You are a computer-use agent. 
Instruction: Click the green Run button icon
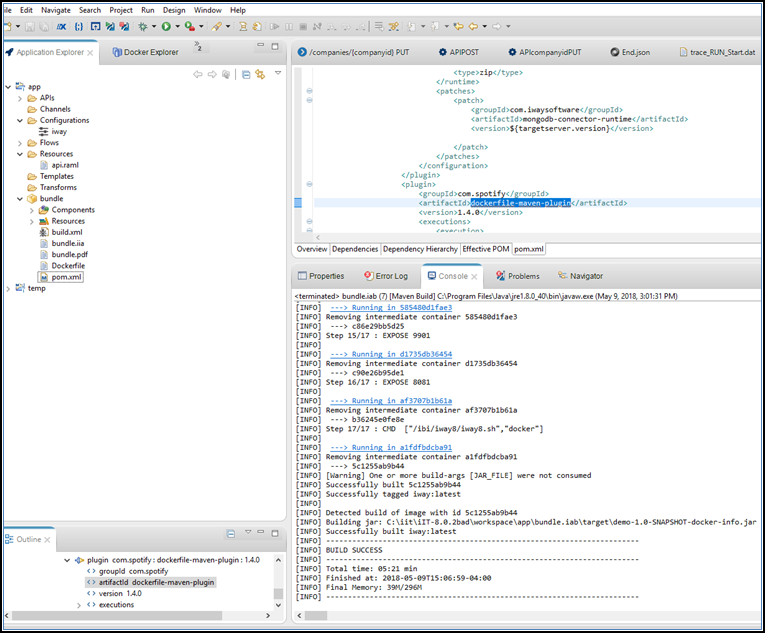166,26
